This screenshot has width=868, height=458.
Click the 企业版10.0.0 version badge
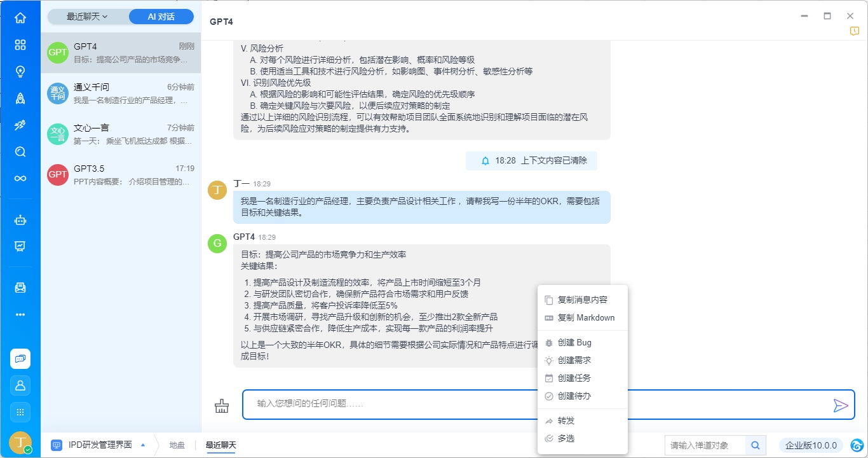pyautogui.click(x=811, y=445)
